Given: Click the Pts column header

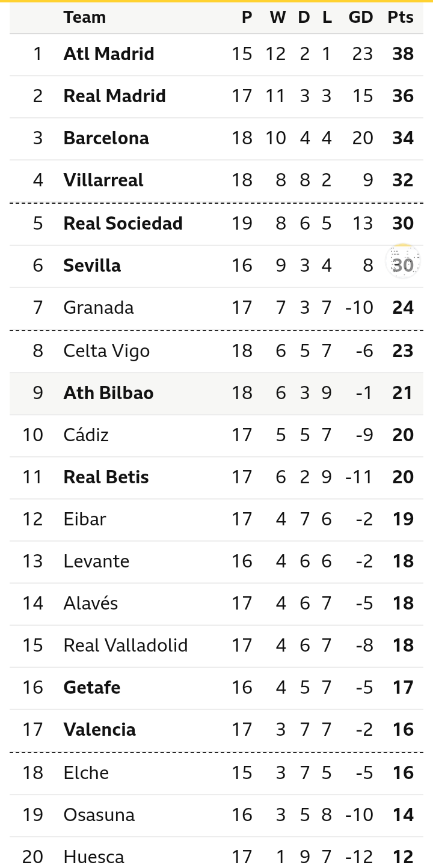Looking at the screenshot, I should click(x=401, y=17).
